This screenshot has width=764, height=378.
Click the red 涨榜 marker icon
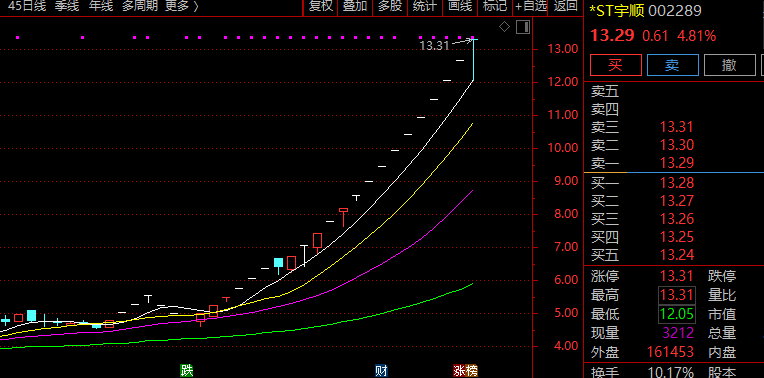point(465,370)
